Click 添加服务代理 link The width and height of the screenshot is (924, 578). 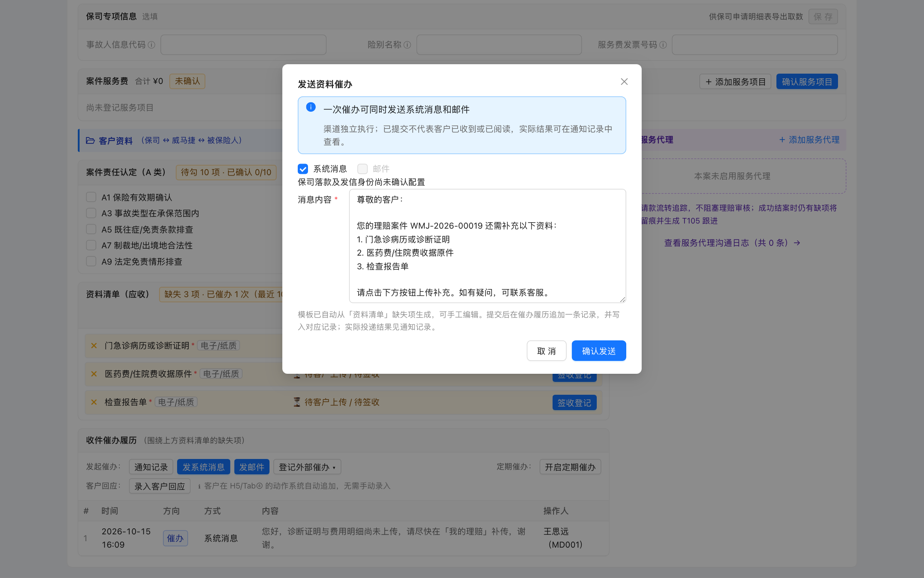pos(809,140)
